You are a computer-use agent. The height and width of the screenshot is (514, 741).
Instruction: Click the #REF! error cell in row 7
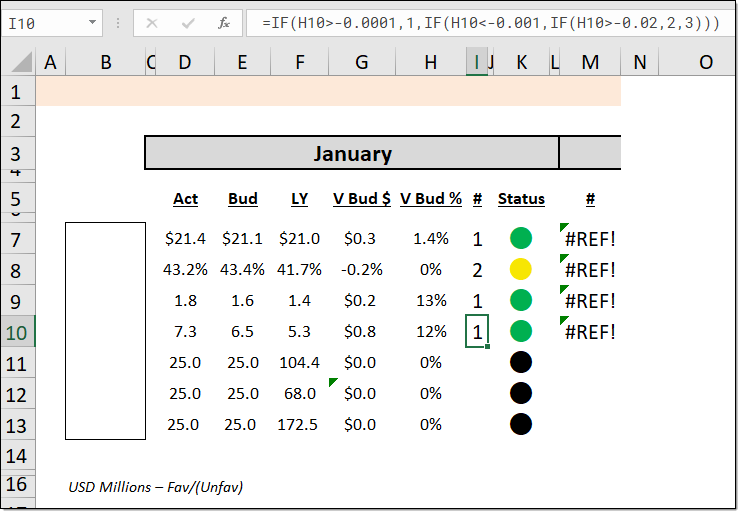(x=590, y=239)
